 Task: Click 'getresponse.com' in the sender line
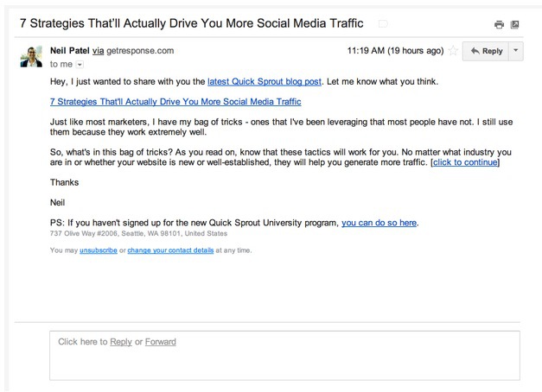click(x=140, y=51)
